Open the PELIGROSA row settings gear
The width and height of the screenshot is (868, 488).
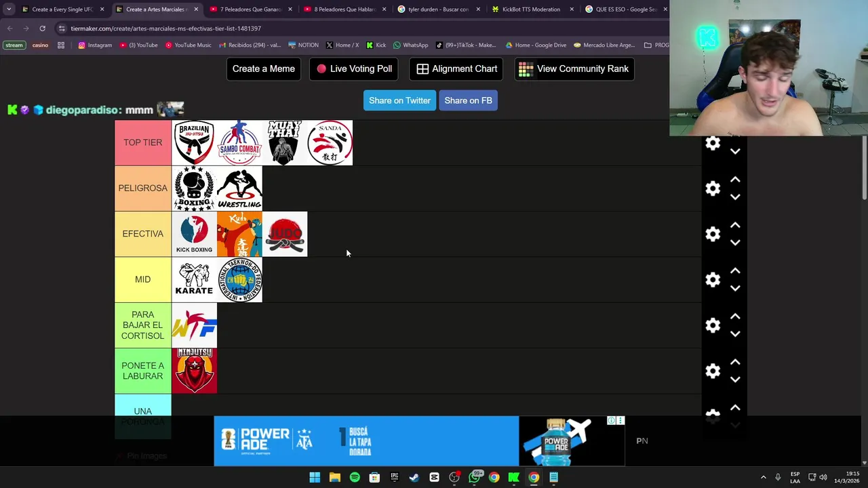tap(713, 188)
